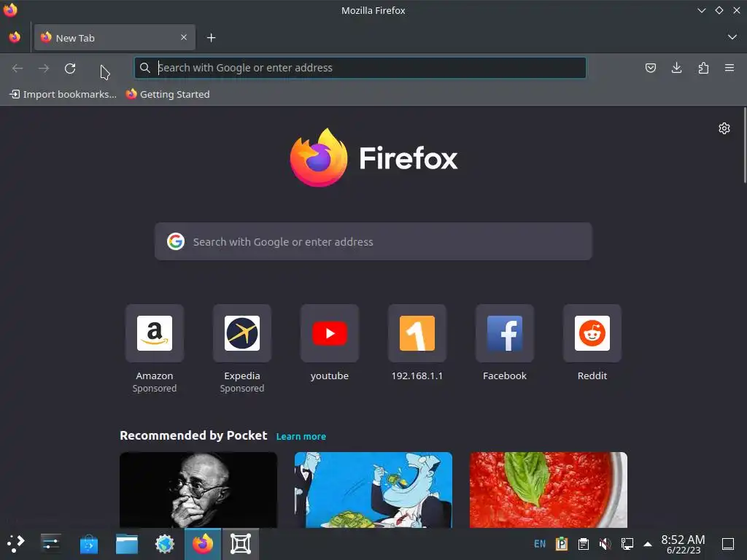Image resolution: width=747 pixels, height=560 pixels.
Task: Open Dolphin file manager from taskbar
Action: (x=127, y=544)
